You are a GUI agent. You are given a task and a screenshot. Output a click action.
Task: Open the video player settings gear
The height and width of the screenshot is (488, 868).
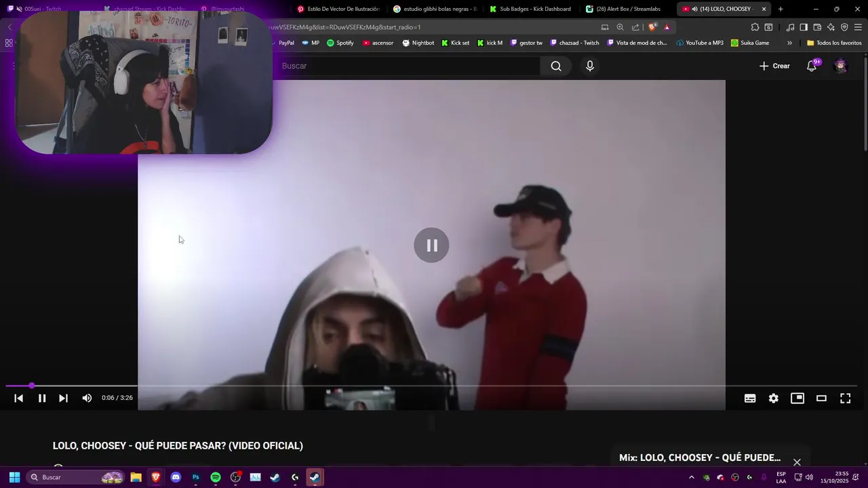pos(774,399)
